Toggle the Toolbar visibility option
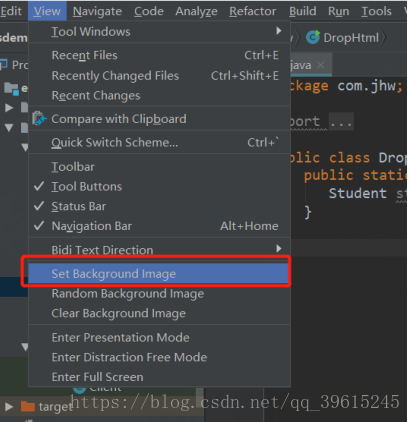411x422 pixels. click(x=159, y=167)
